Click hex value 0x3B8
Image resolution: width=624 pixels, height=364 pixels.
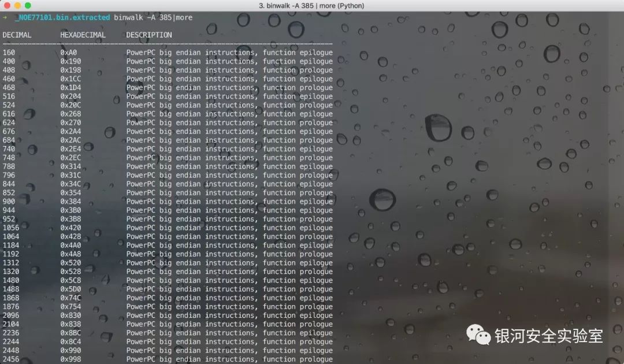click(70, 219)
